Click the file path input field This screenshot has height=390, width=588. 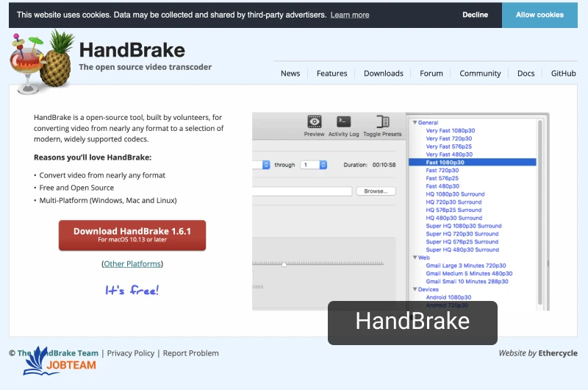302,191
